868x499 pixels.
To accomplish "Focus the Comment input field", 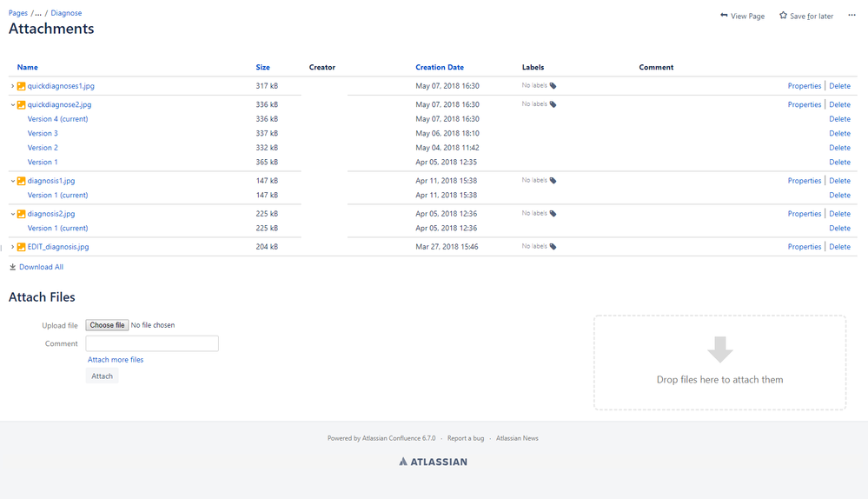I will click(152, 343).
